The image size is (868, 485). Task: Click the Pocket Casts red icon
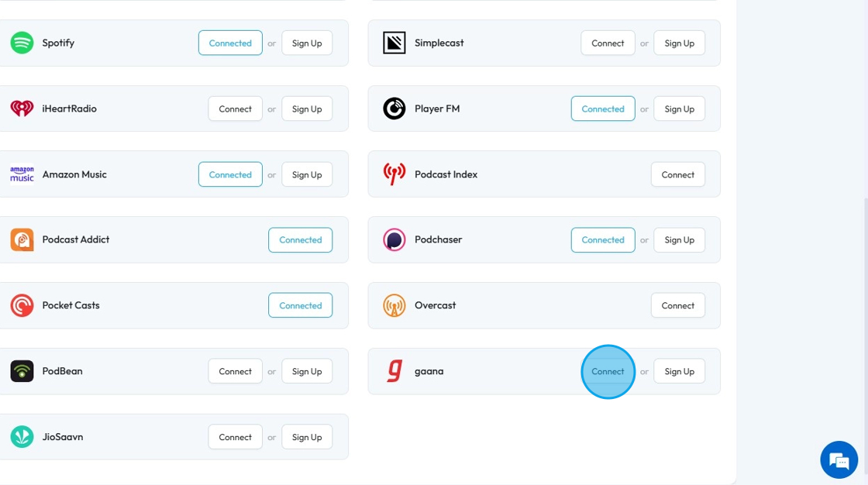pos(22,305)
